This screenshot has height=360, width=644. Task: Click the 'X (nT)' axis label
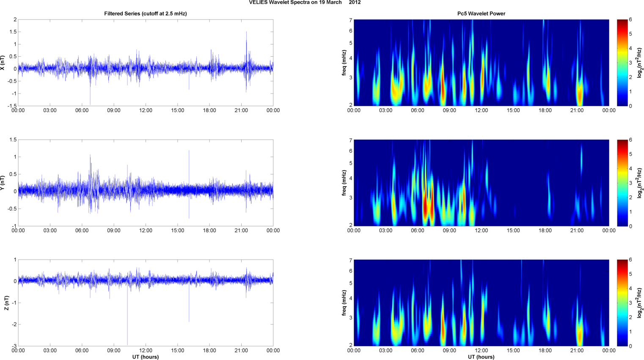point(3,63)
